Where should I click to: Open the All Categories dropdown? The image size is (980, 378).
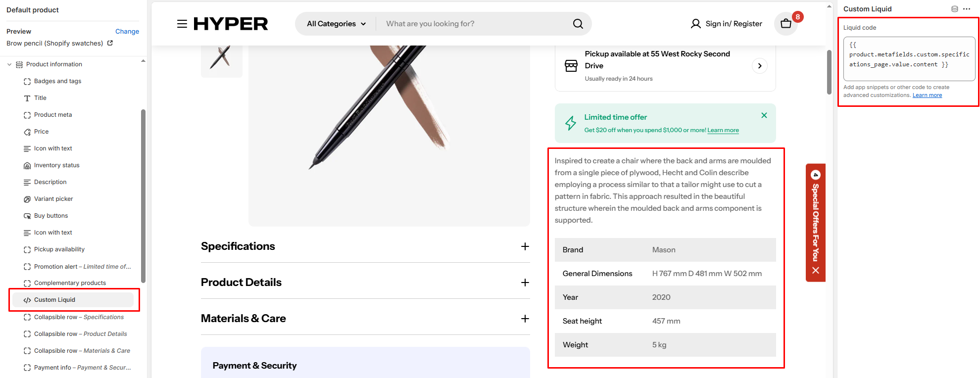point(336,24)
